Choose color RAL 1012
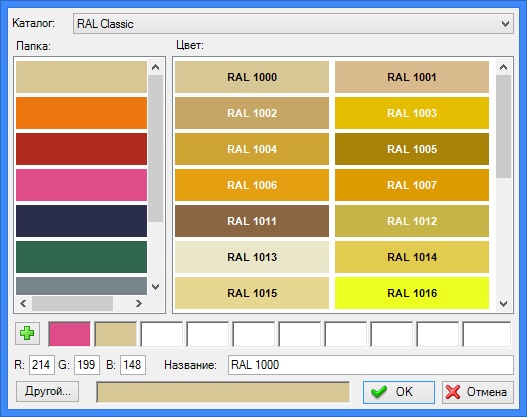The height and width of the screenshot is (417, 527). (x=412, y=221)
